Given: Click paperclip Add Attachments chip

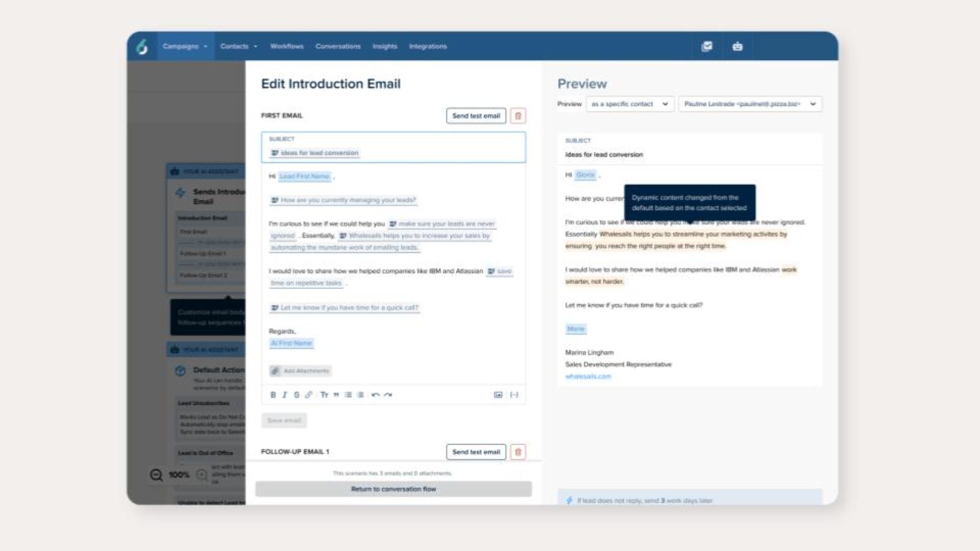Looking at the screenshot, I should [300, 371].
